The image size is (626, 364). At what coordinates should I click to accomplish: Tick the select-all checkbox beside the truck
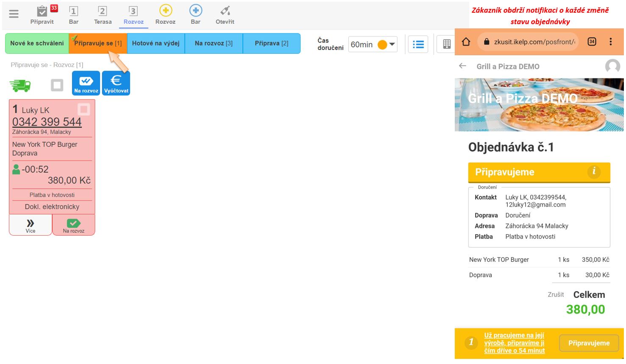click(57, 85)
